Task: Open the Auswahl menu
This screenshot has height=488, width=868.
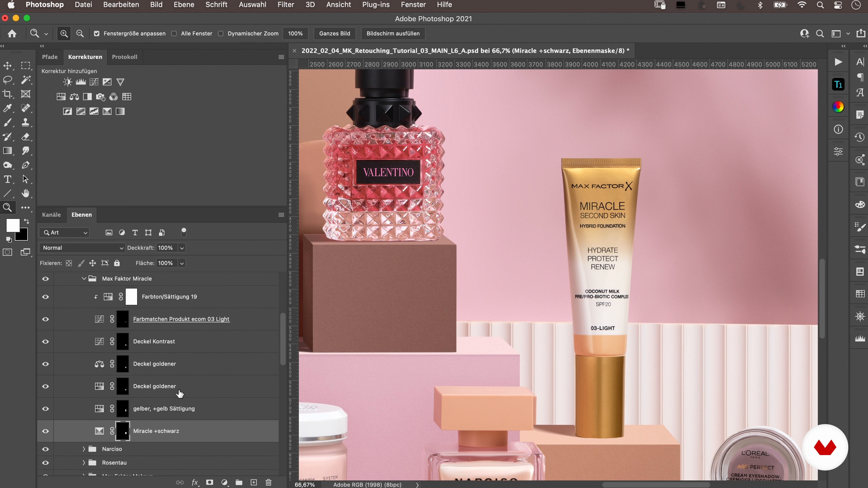Action: click(x=252, y=5)
